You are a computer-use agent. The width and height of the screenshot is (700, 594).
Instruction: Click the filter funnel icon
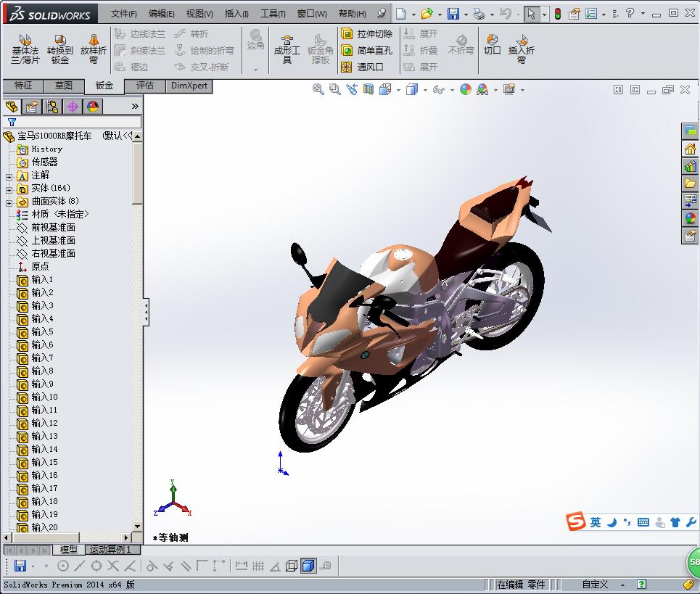12,122
